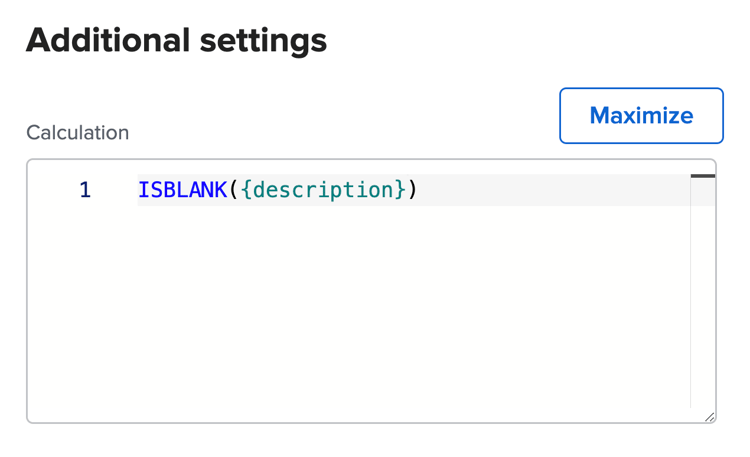Click the Maximize button
The width and height of the screenshot is (750, 457).
(x=641, y=115)
